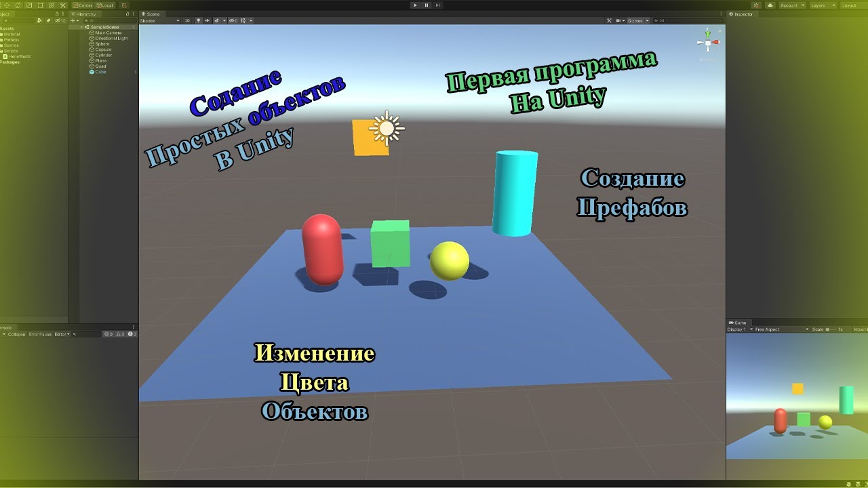Open the Collab services icon

[757, 5]
